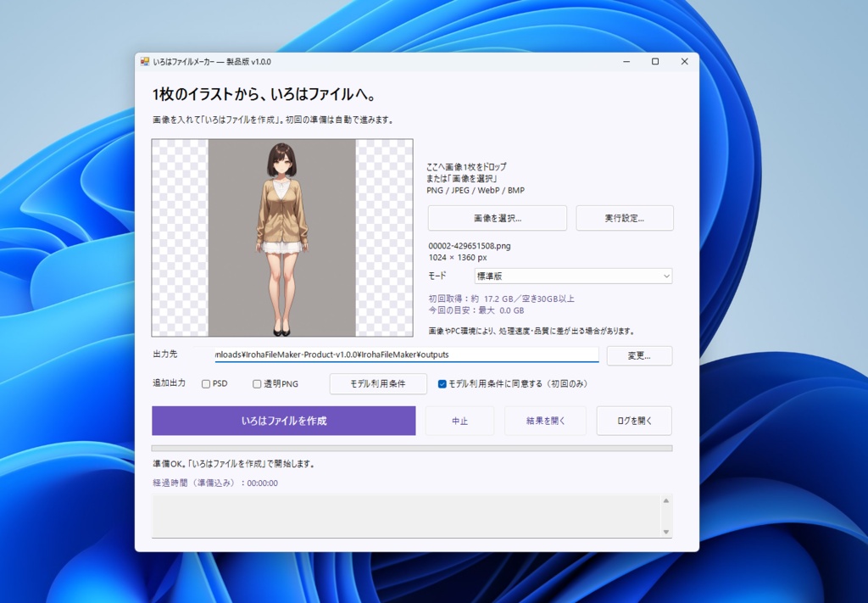Click the preview image of the character

pyautogui.click(x=282, y=237)
